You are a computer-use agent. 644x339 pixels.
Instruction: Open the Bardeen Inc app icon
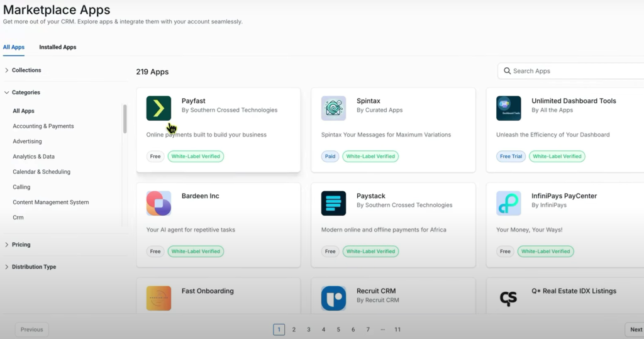point(158,203)
